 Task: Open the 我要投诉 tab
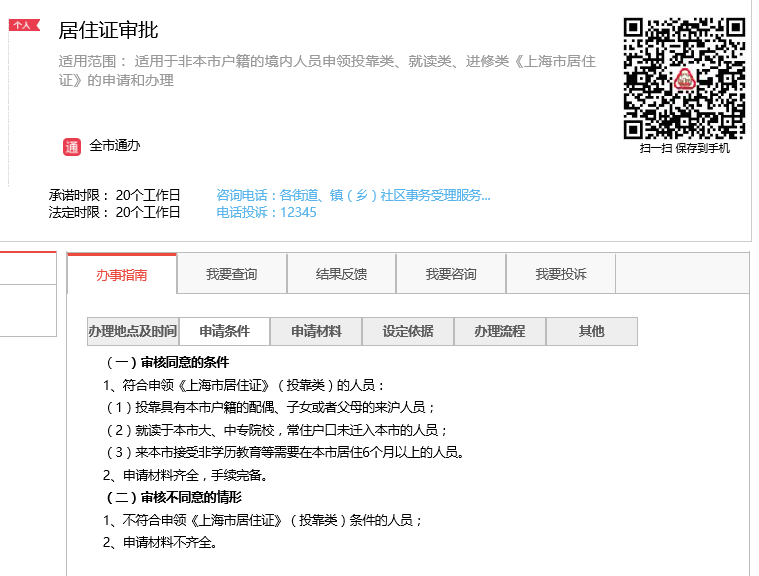[x=560, y=274]
